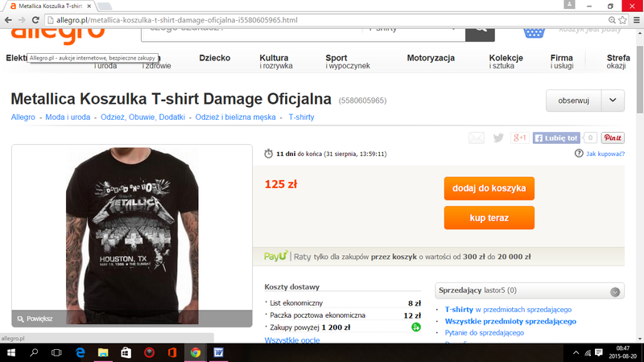Like the item with Lubię to! button
Screen dimensions: 644x362
(x=556, y=138)
